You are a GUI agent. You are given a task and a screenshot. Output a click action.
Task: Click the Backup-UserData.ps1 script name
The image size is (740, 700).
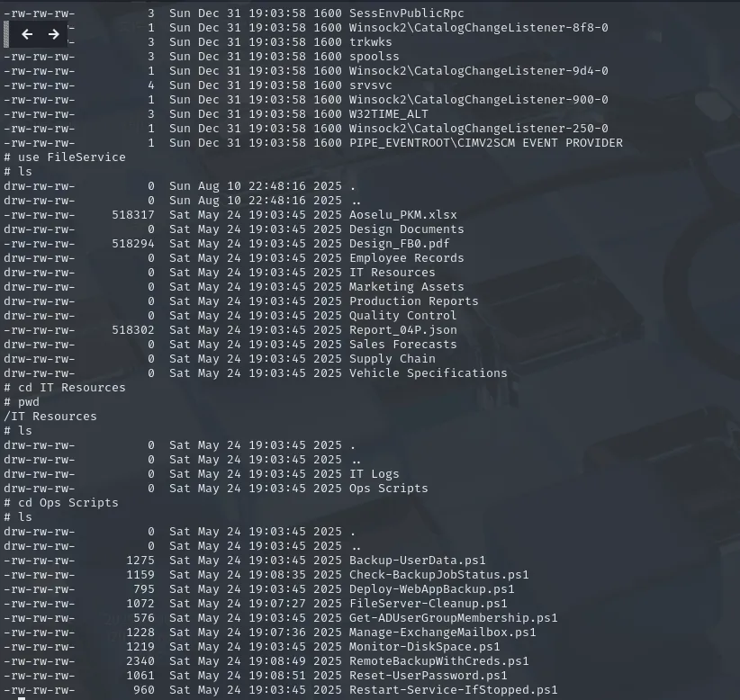pos(417,561)
